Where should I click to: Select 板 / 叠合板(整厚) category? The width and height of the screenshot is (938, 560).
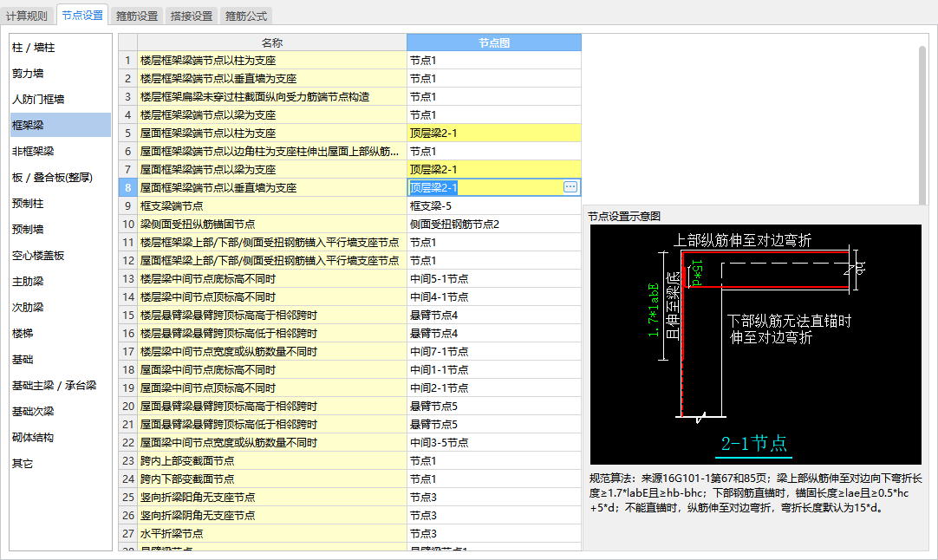[61, 177]
